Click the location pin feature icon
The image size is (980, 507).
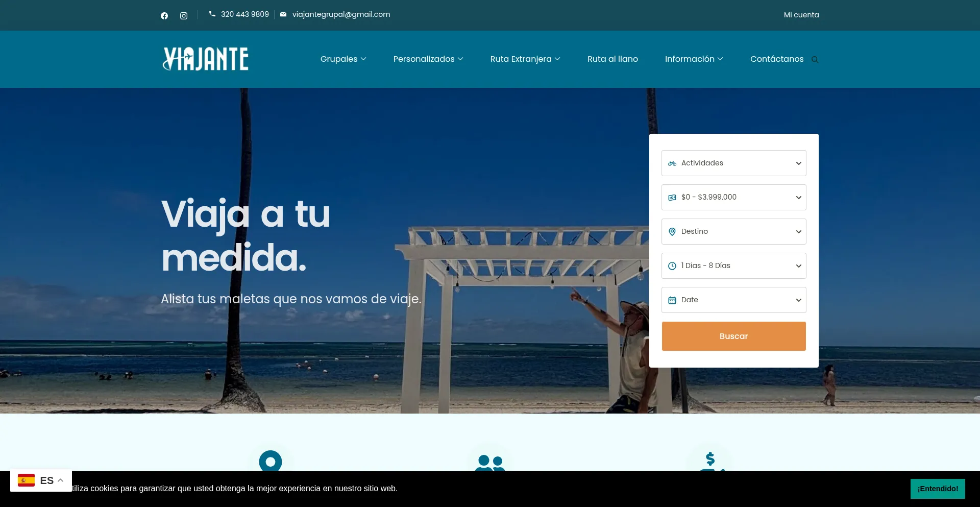[x=270, y=461]
